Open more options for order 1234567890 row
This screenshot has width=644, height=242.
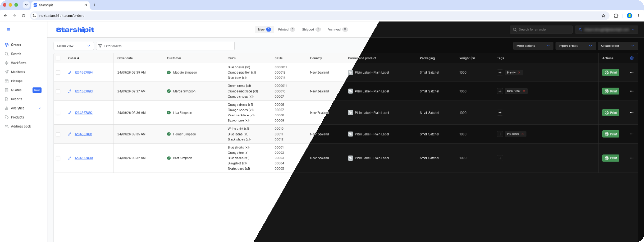pos(632,158)
